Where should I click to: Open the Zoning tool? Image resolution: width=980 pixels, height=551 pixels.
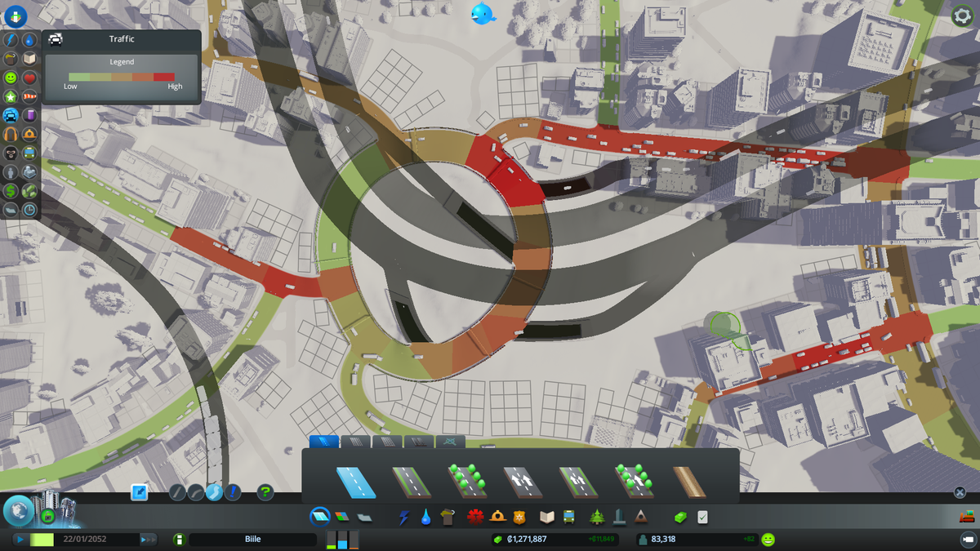click(342, 517)
